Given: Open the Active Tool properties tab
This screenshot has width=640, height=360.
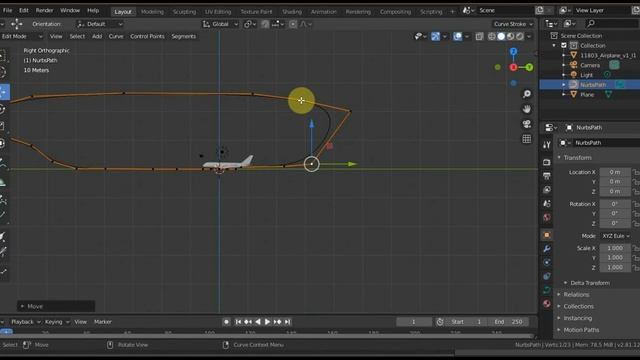Looking at the screenshot, I should click(x=547, y=144).
